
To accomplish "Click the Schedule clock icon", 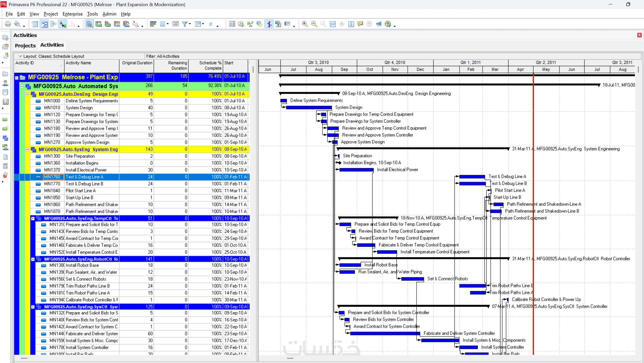I will coord(241,24).
